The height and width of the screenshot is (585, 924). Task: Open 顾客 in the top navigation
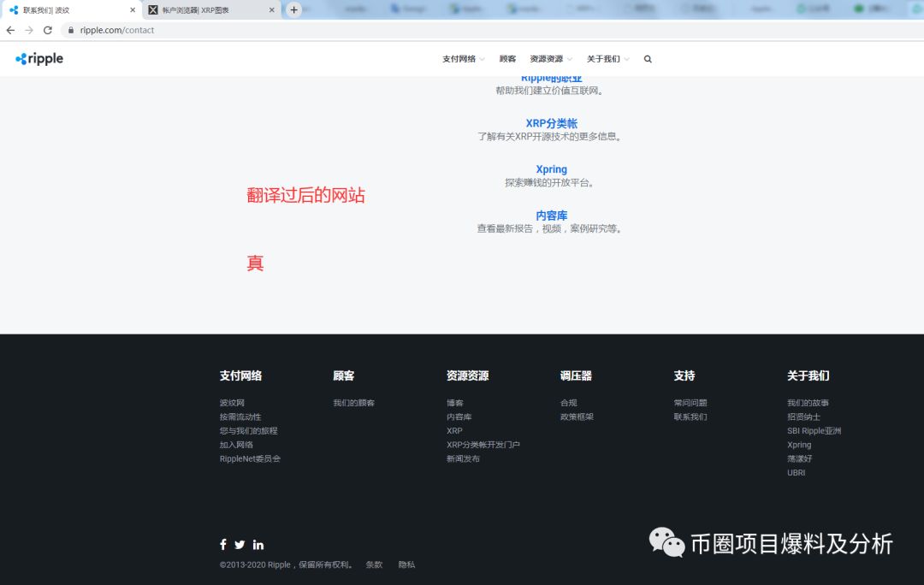coord(507,59)
